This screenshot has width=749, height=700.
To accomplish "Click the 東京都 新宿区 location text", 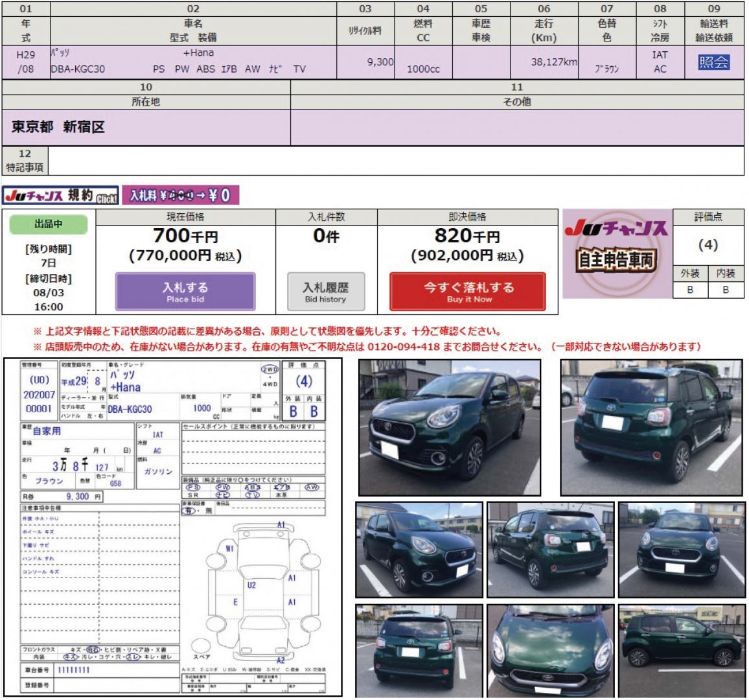I will coord(58,127).
